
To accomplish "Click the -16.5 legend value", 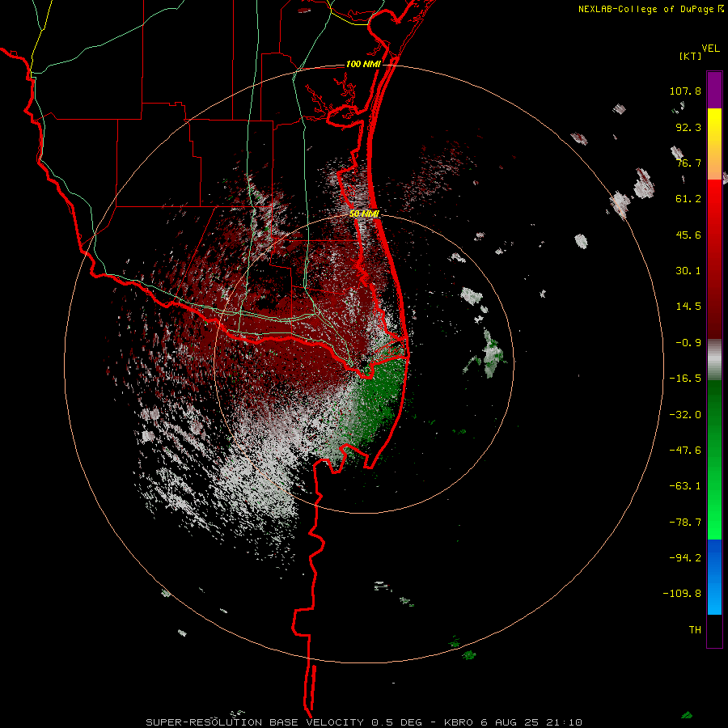I will (x=685, y=379).
